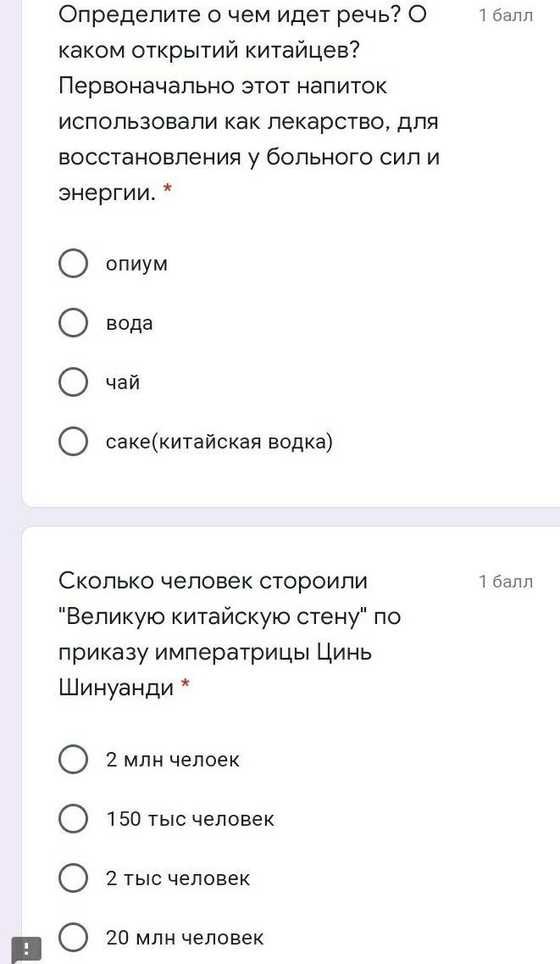
Task: Click the '2 млн челоек' label text
Action: [x=172, y=760]
